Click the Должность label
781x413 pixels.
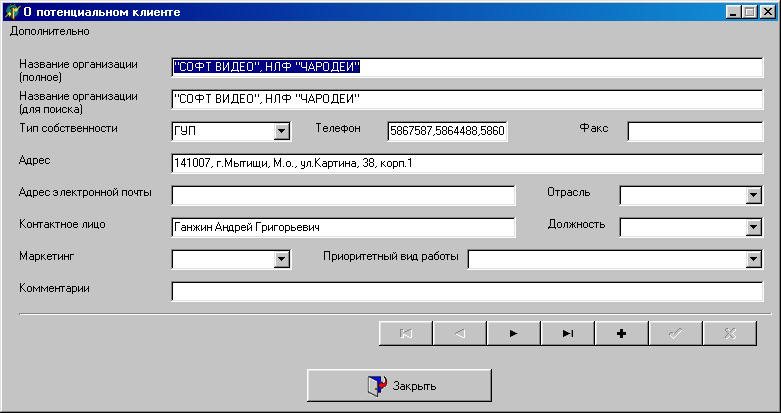576,224
